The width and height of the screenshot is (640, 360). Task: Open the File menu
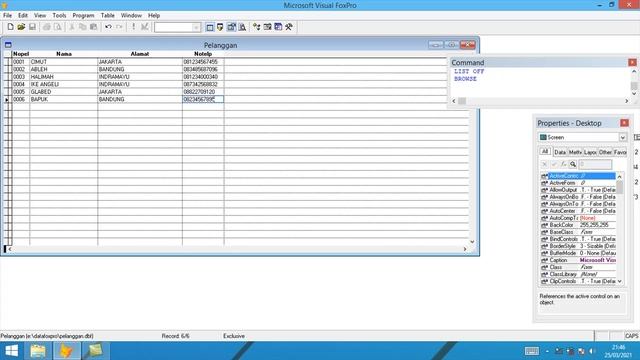pyautogui.click(x=7, y=16)
